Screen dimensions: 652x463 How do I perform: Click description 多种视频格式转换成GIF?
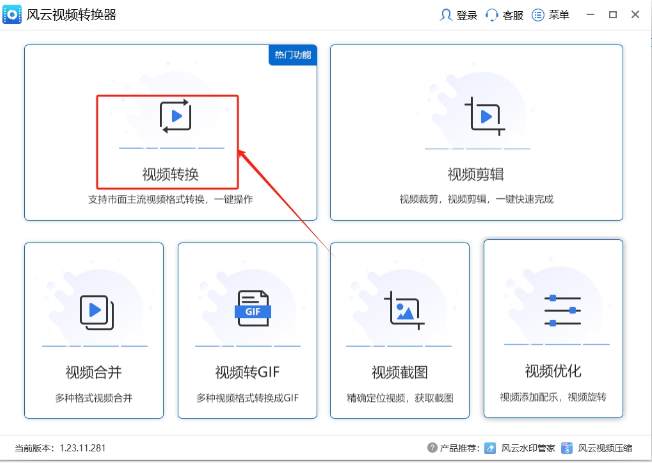pyautogui.click(x=247, y=398)
